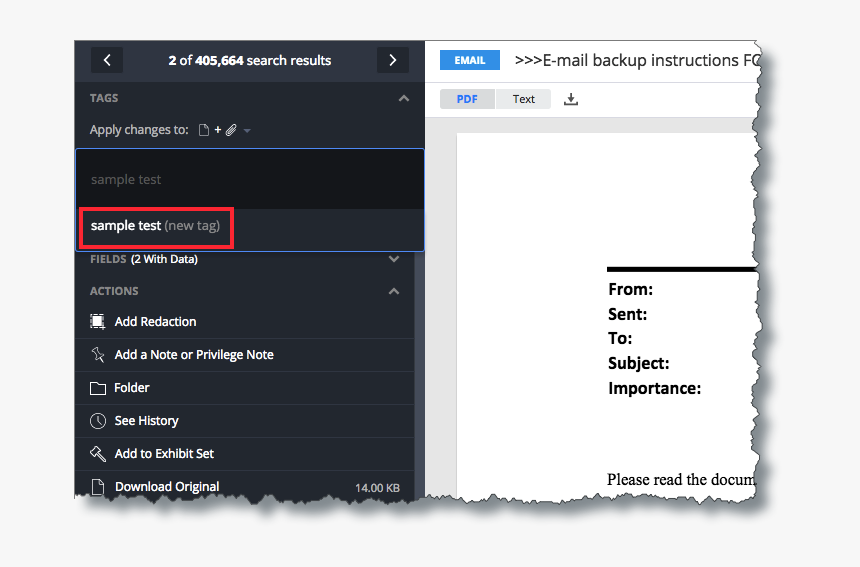Switch to the PDF view tab
This screenshot has width=860, height=567.
467,99
